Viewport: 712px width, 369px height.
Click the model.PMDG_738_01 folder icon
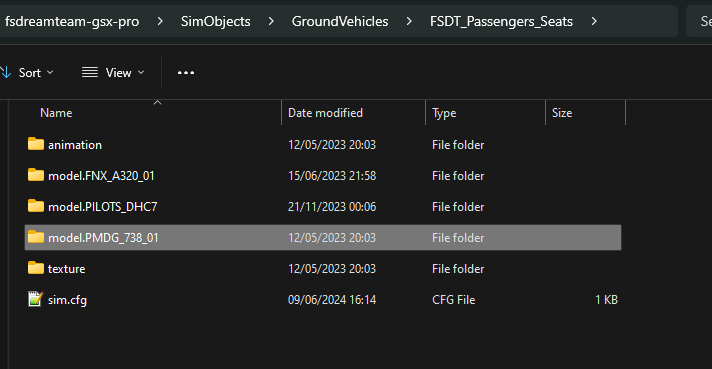36,237
